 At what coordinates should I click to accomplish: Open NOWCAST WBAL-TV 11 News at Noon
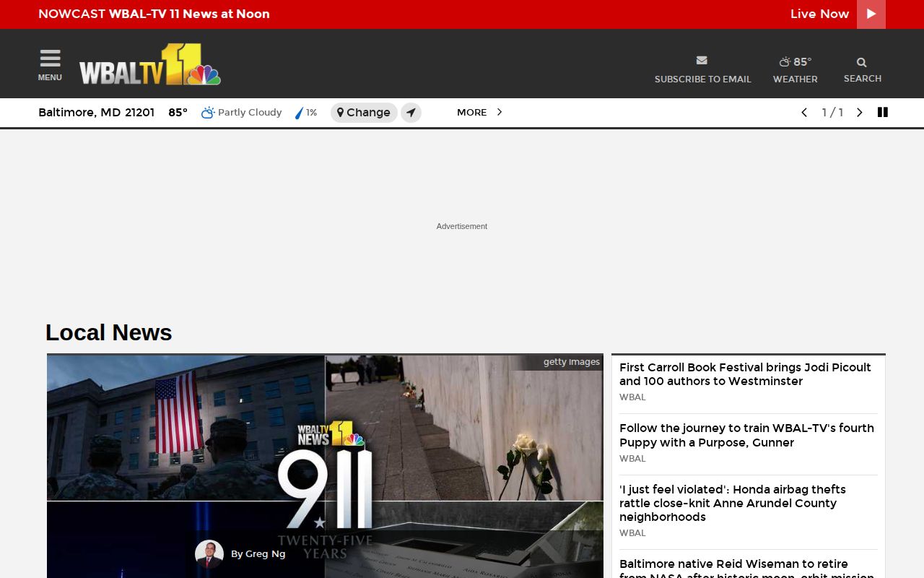pos(154,14)
